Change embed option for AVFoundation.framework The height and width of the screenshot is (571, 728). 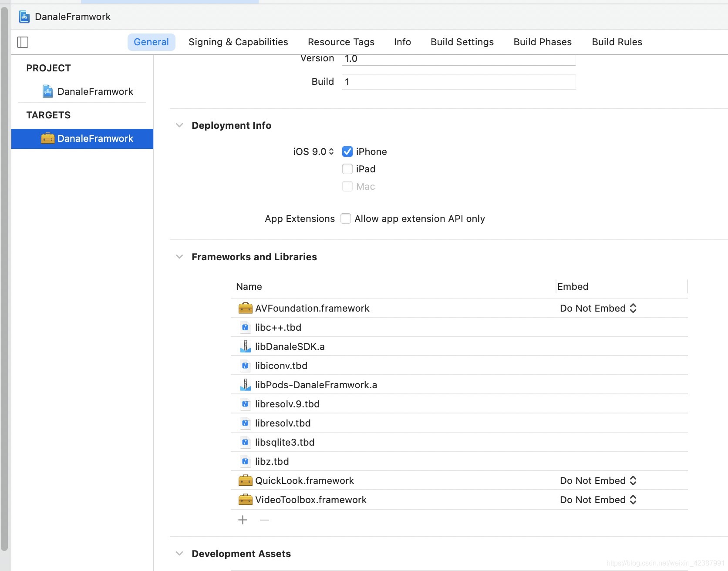coord(598,308)
